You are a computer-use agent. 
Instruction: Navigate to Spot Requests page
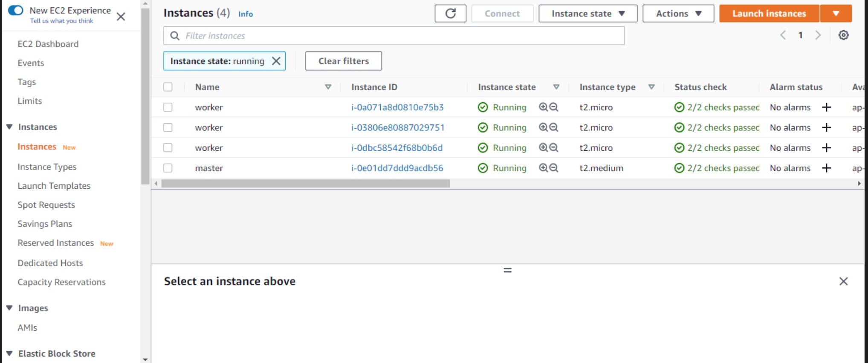(46, 205)
